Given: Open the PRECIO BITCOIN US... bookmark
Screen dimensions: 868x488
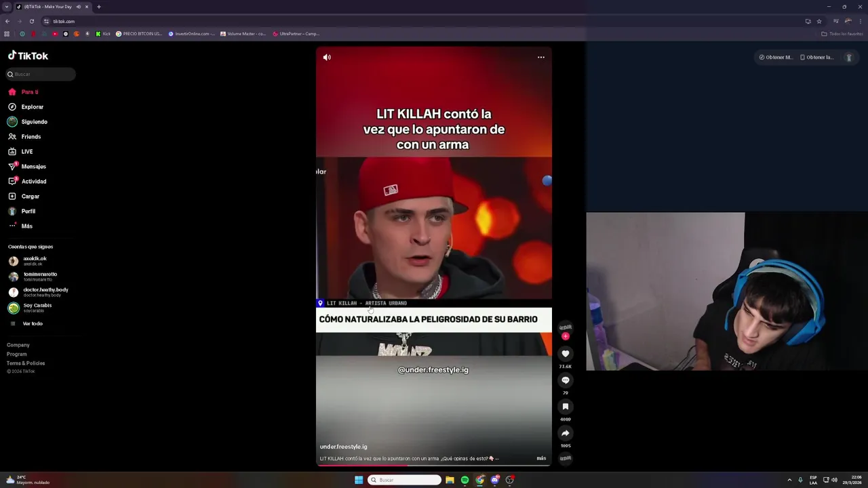Looking at the screenshot, I should point(139,33).
